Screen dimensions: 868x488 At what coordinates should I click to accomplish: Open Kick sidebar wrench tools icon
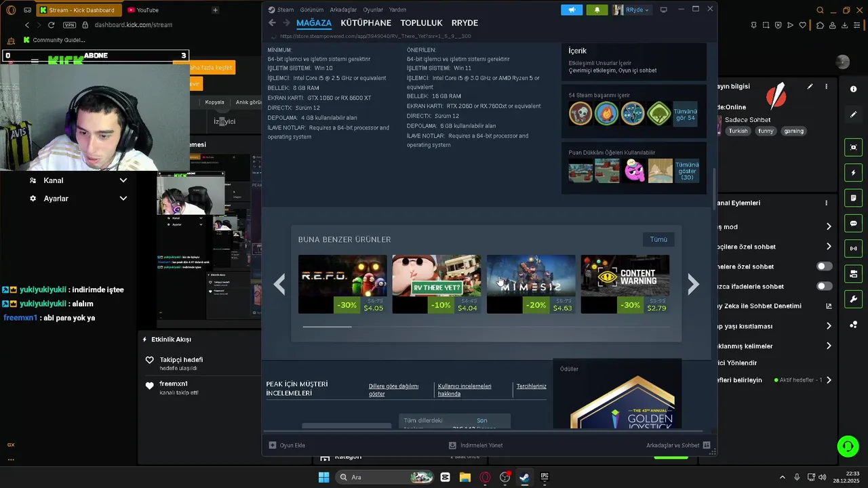pyautogui.click(x=853, y=299)
